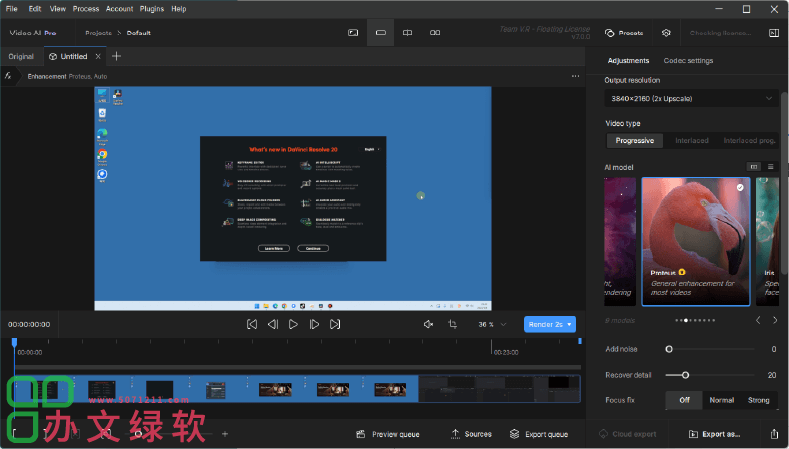Set video type to Progressive
Viewport: 789px width, 449px height.
(x=635, y=140)
